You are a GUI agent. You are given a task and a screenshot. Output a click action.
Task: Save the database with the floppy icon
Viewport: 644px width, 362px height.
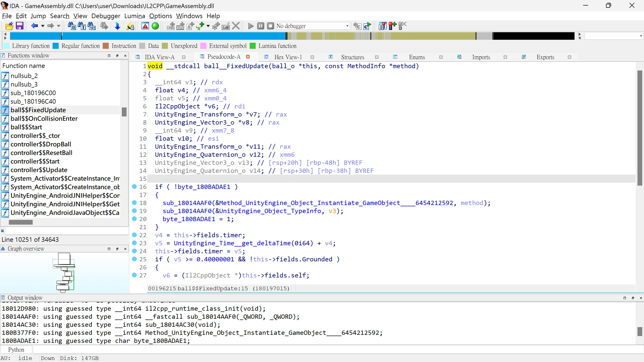(x=20, y=26)
